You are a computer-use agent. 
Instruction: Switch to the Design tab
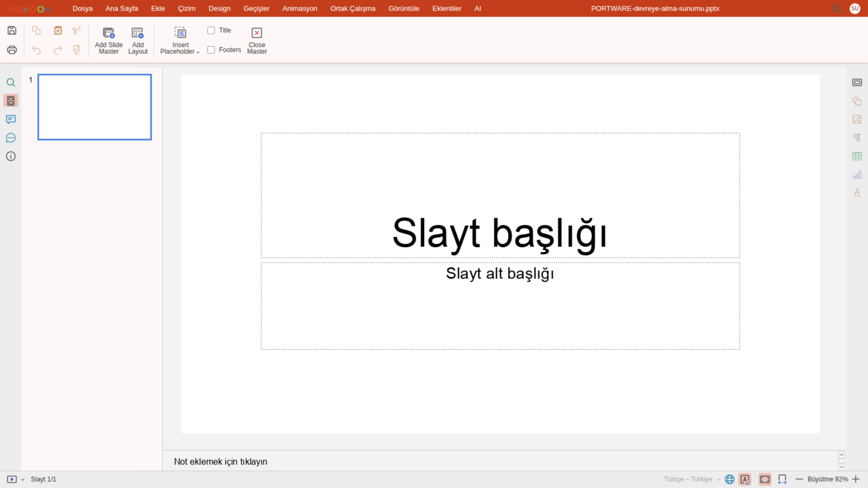[219, 8]
